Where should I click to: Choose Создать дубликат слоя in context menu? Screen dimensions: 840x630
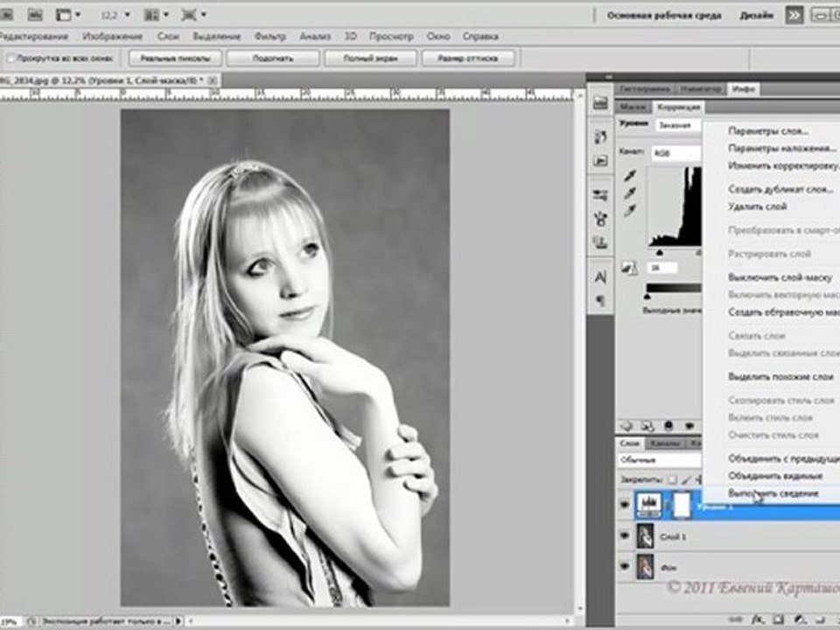(780, 189)
